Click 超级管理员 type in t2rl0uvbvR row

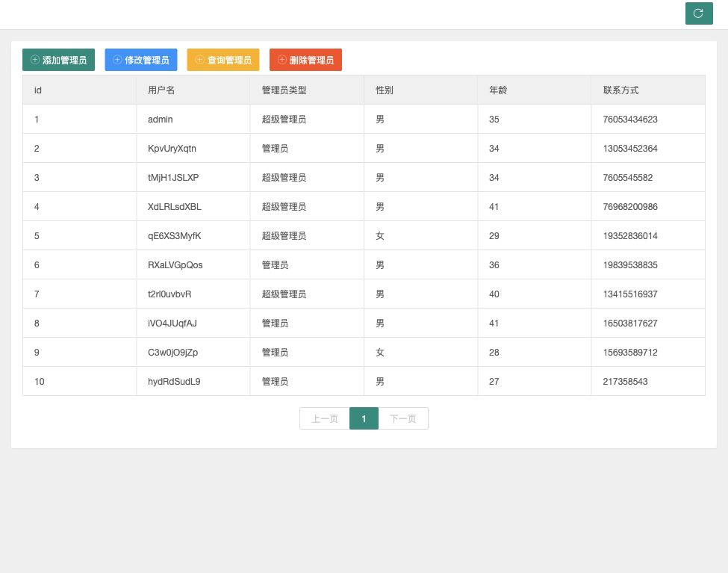(x=284, y=294)
